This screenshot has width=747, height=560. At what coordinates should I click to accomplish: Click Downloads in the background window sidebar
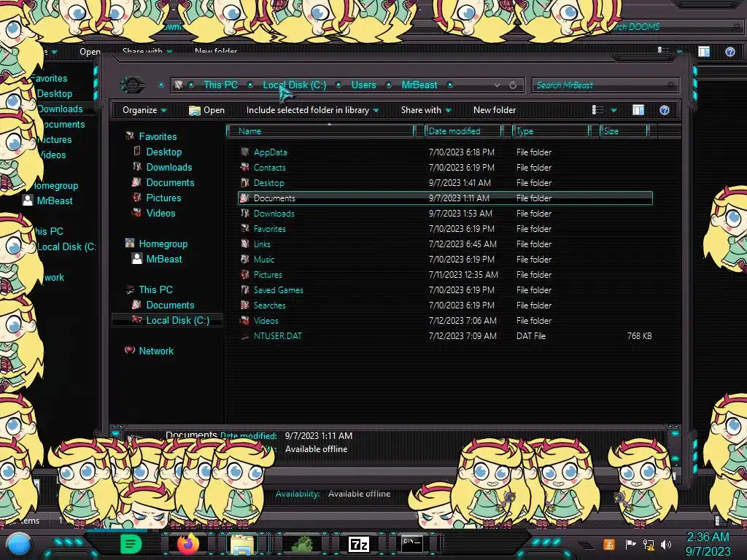point(60,109)
